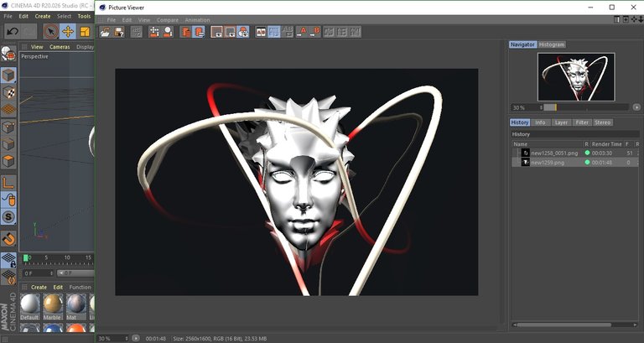Select the Navigator tab

pyautogui.click(x=523, y=44)
